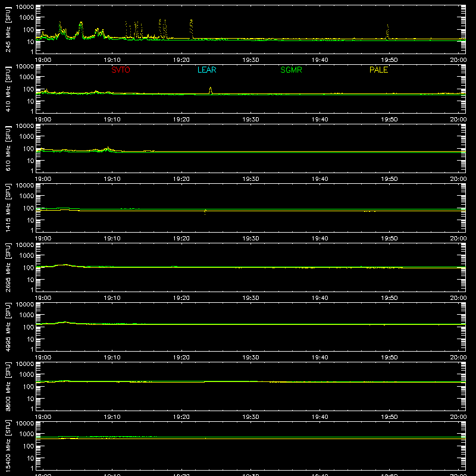476x476 pixels.
Task: Click the red SVTO station legend label
Action: [121, 70]
